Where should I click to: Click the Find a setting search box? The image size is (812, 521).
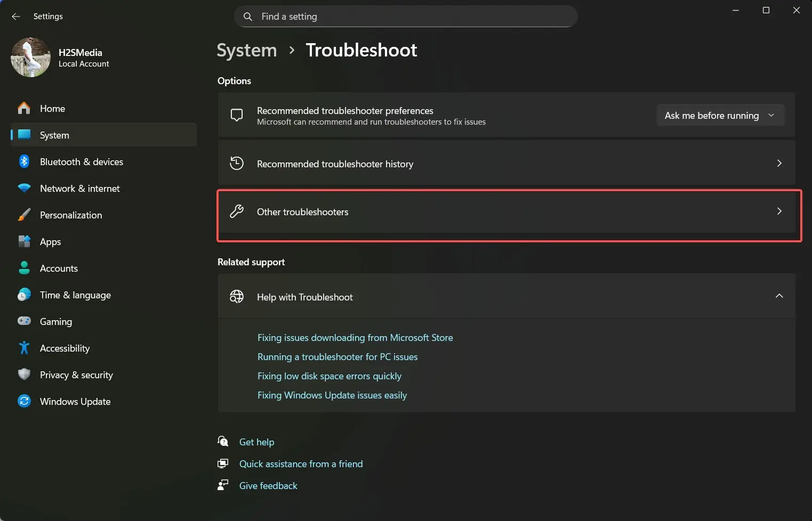pos(406,17)
